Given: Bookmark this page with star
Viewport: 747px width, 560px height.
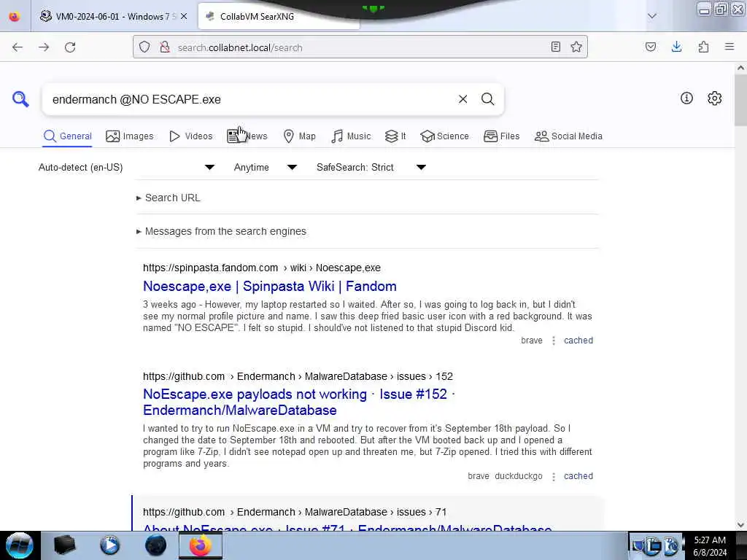Looking at the screenshot, I should point(576,47).
